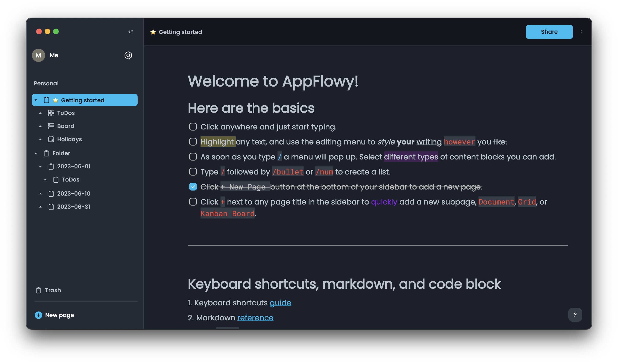Check the 'Highlight any text' checkbox
The image size is (618, 364).
coord(193,142)
